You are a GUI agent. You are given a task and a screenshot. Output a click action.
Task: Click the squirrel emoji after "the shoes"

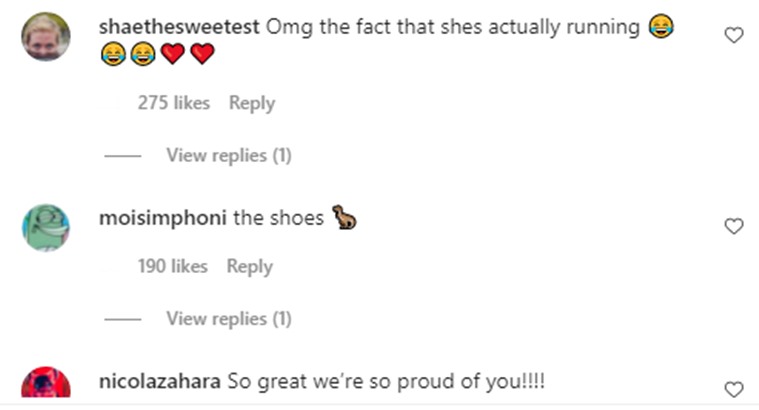[x=345, y=217]
